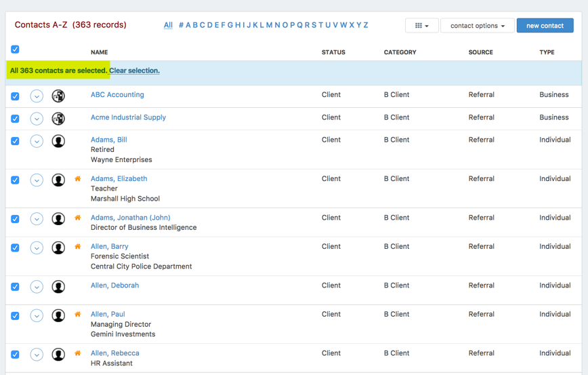Filter contacts by letter S
The image size is (588, 375).
point(314,25)
